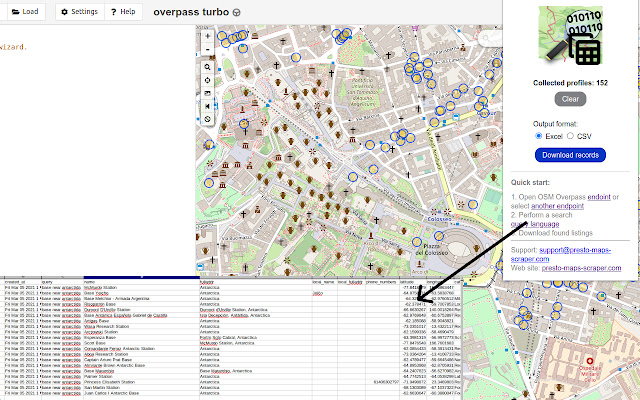Select Excel output format
This screenshot has width=640, height=400.
point(539,136)
